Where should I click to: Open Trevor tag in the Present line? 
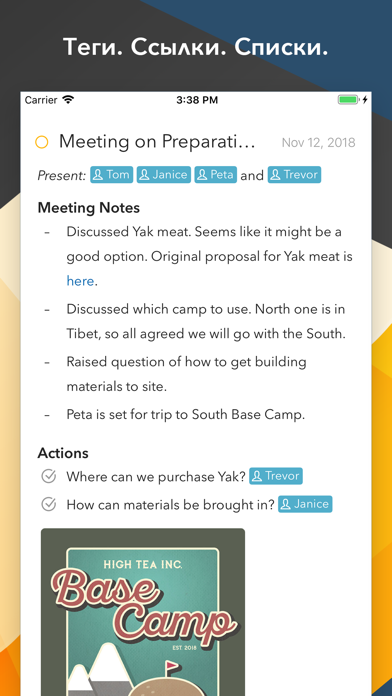click(294, 175)
